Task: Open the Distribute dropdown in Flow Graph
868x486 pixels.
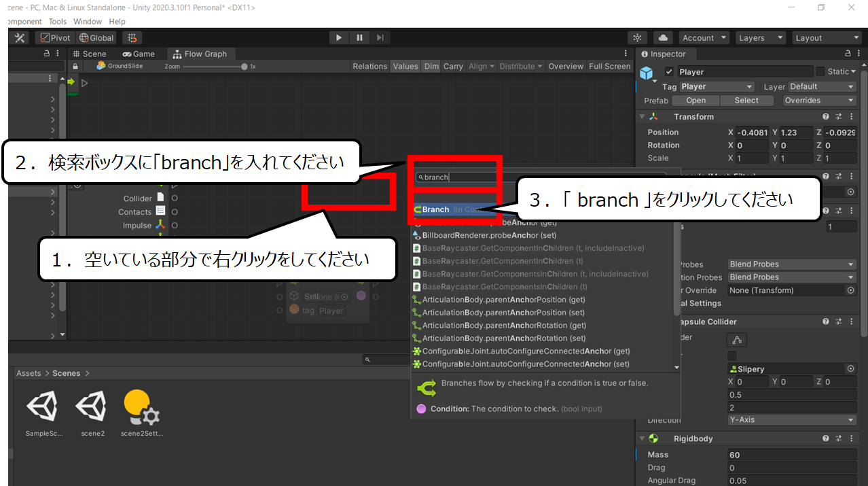Action: [521, 66]
